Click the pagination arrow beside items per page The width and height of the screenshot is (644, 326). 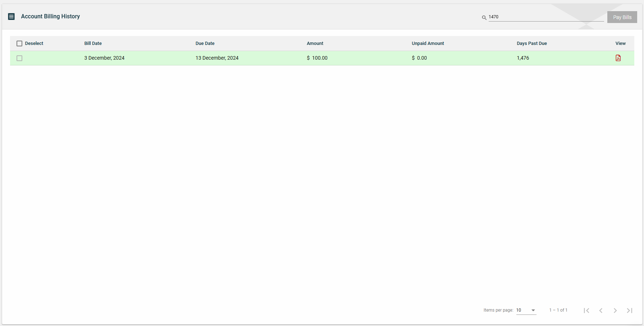coord(534,311)
